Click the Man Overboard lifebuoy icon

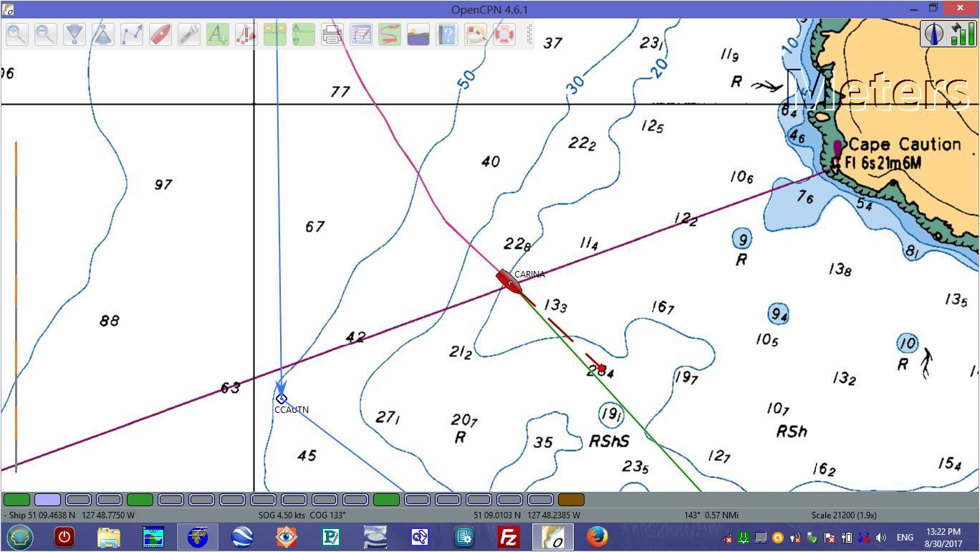(x=504, y=34)
